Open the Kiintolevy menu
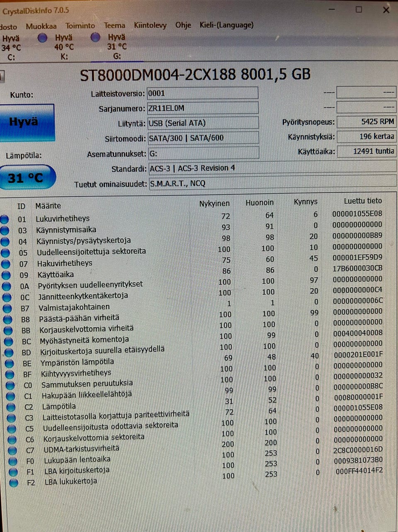 tap(150, 25)
